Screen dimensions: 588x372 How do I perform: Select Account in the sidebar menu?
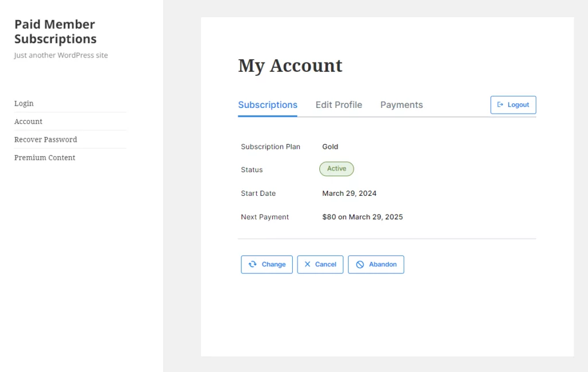pos(29,122)
